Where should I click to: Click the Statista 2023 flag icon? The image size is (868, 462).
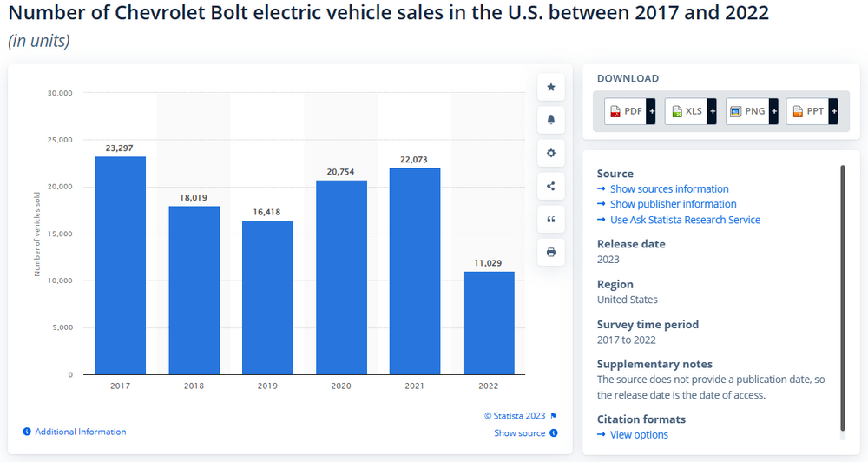click(554, 416)
